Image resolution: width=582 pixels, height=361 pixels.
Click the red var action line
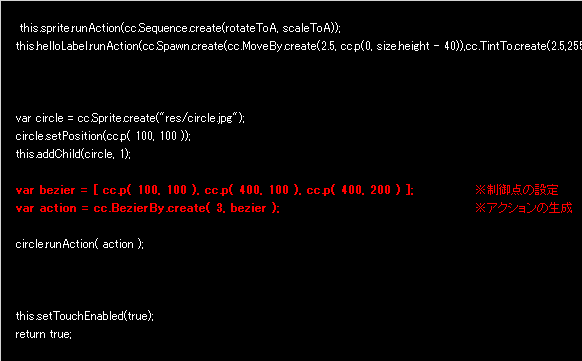[x=148, y=208]
